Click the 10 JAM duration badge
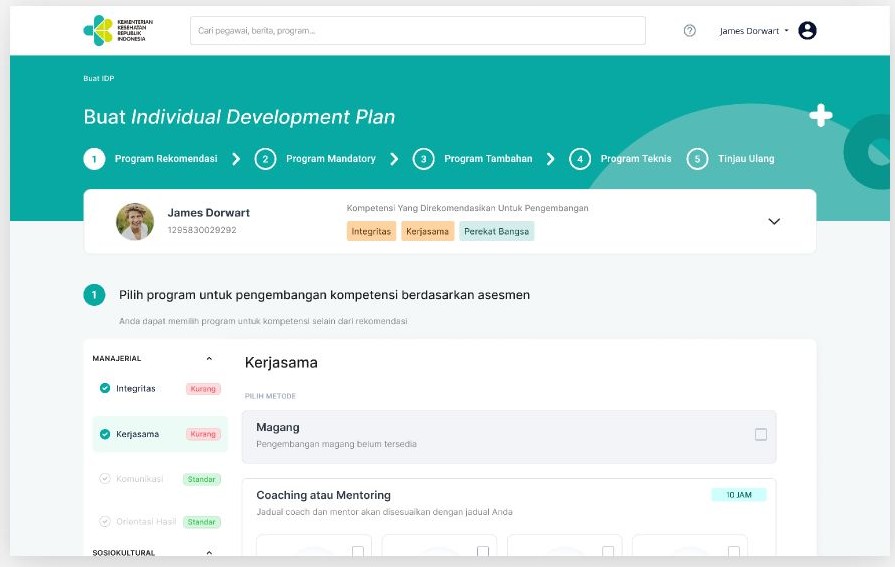 (739, 494)
